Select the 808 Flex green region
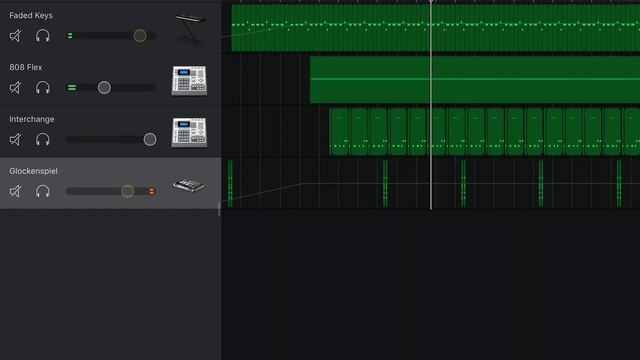 475,80
